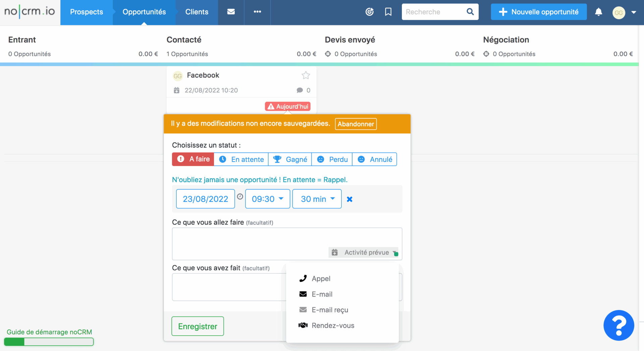Image resolution: width=644 pixels, height=351 pixels.
Task: Select the En attente status
Action: point(241,159)
